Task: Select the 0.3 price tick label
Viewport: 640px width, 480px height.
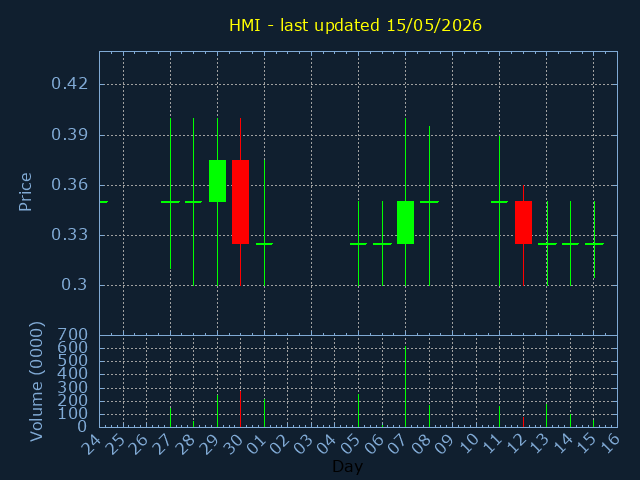Action: point(74,284)
